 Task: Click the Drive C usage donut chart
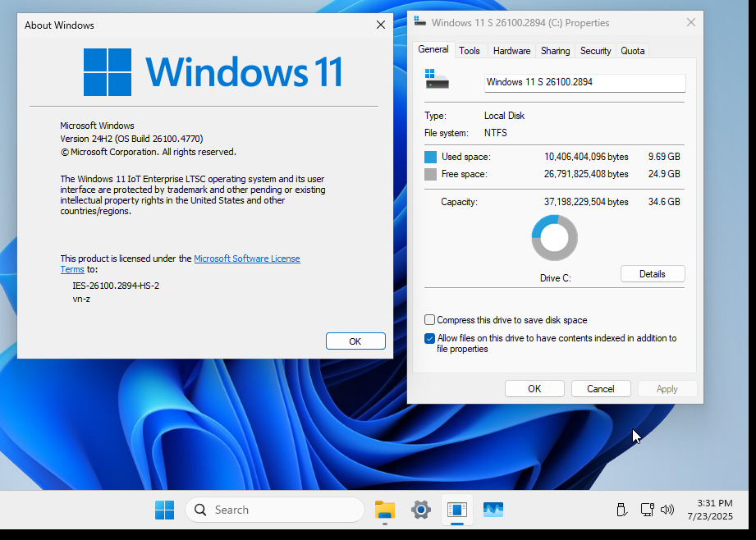(x=554, y=238)
